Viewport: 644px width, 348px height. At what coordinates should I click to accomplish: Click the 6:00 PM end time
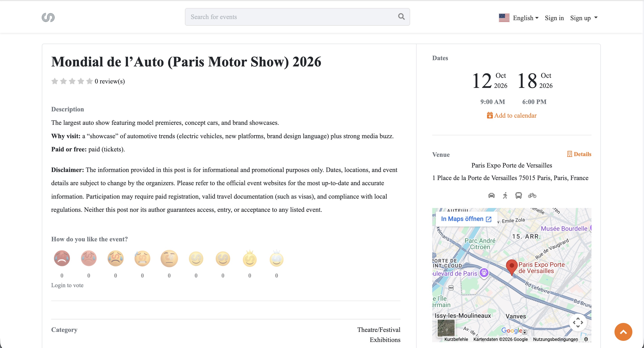(x=534, y=102)
